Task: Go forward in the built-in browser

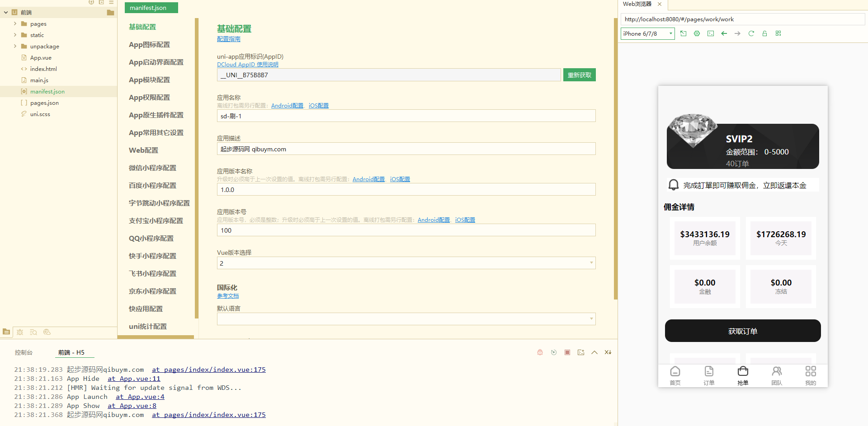Action: [737, 33]
